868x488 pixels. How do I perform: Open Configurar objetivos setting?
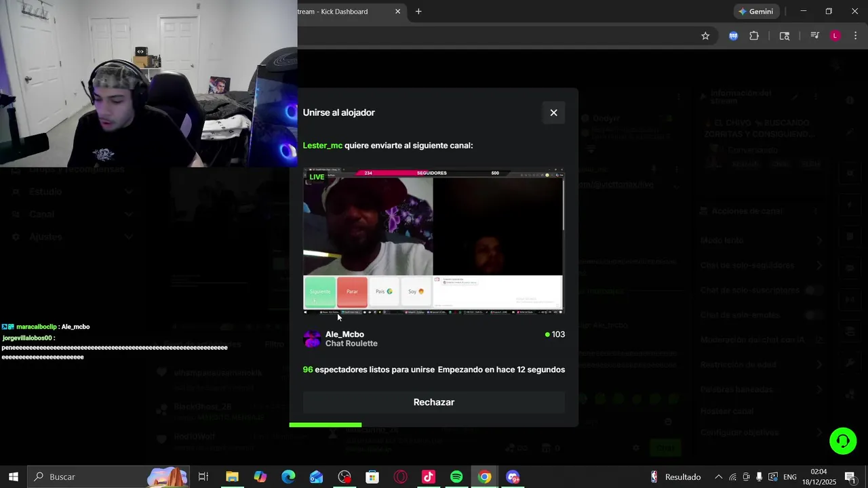tap(762, 432)
